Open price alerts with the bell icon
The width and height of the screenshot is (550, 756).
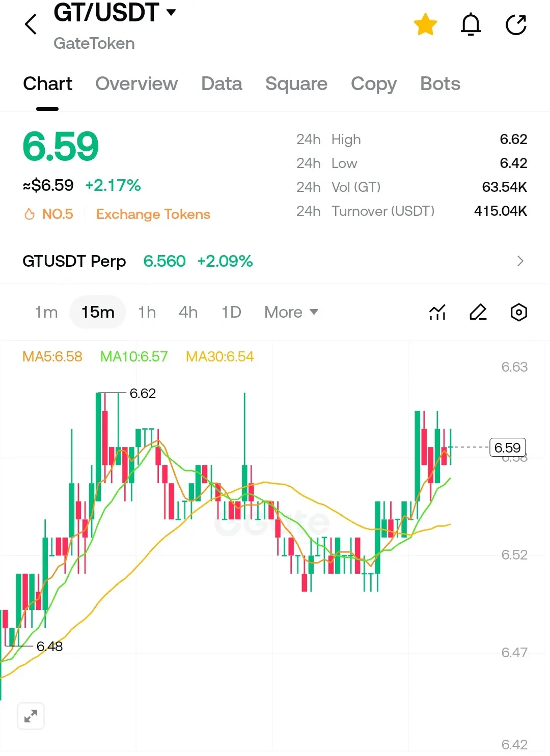pos(471,24)
